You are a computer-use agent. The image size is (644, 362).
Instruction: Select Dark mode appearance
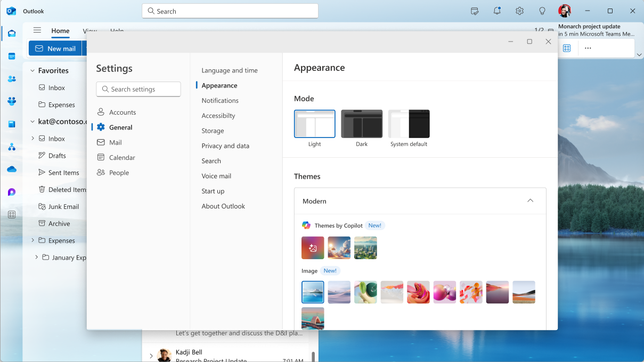(x=362, y=124)
